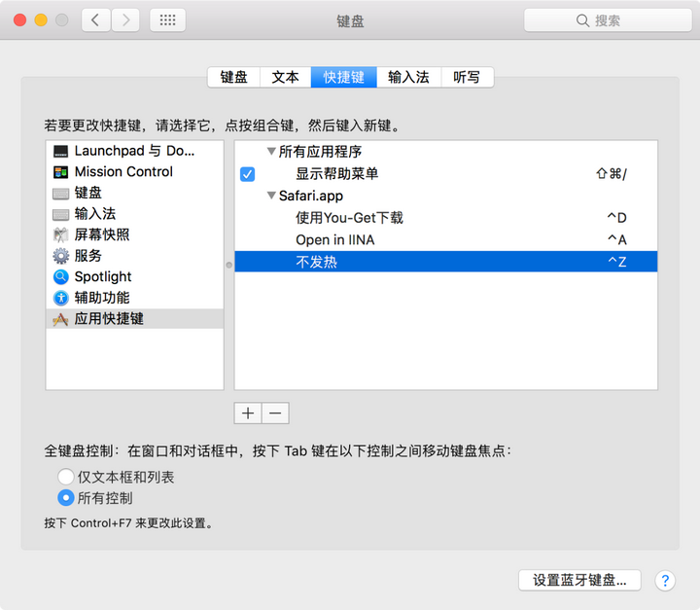Select the Open in IINA shortcut row
Viewport: 700px width, 610px height.
446,239
